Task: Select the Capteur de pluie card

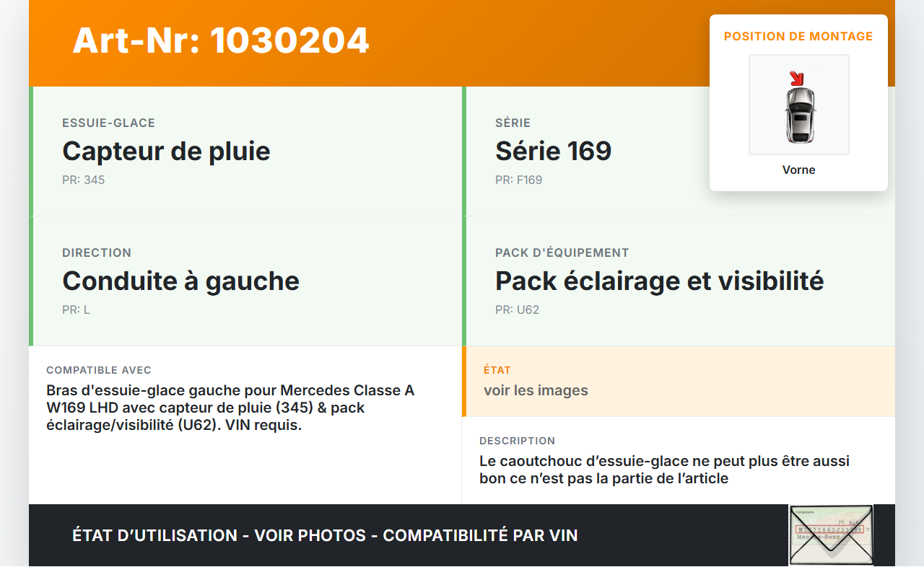Action: pyautogui.click(x=245, y=151)
